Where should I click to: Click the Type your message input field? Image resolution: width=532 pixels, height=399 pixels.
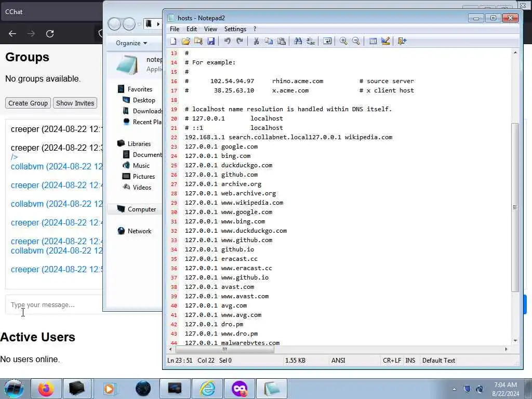(x=54, y=304)
